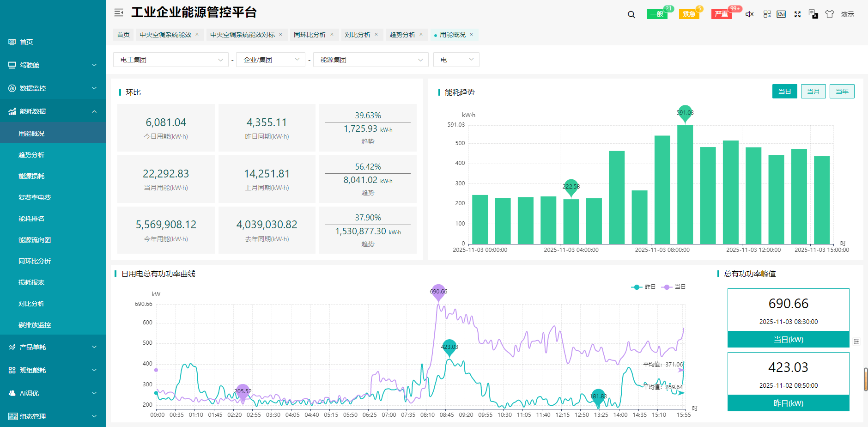Close the 趋势分析 tab
The width and height of the screenshot is (868, 427).
click(x=421, y=35)
